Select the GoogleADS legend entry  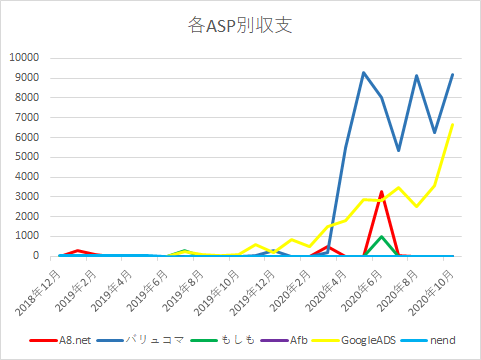(354, 340)
